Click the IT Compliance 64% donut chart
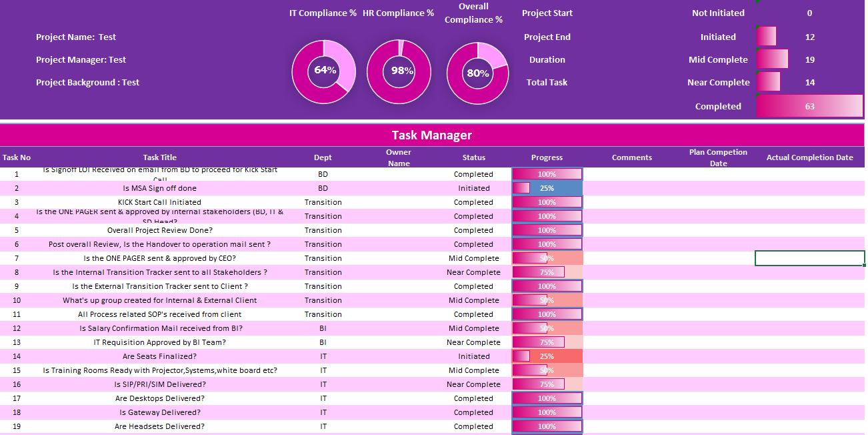This screenshot has width=868, height=435. 324,71
